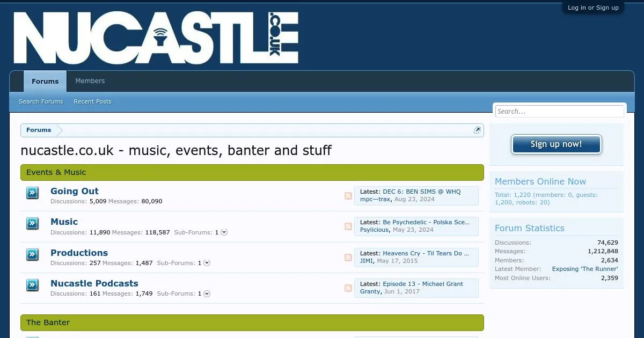Click the Total: 1,220 online members text
Viewport: 644px width, 338px height.
[546, 199]
